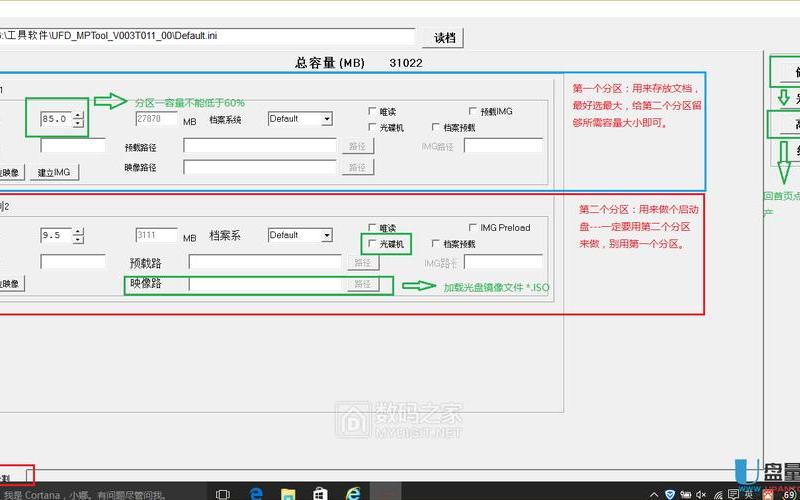
Task: Click 路径 button beside partition 1 预载路径
Action: coord(358,146)
